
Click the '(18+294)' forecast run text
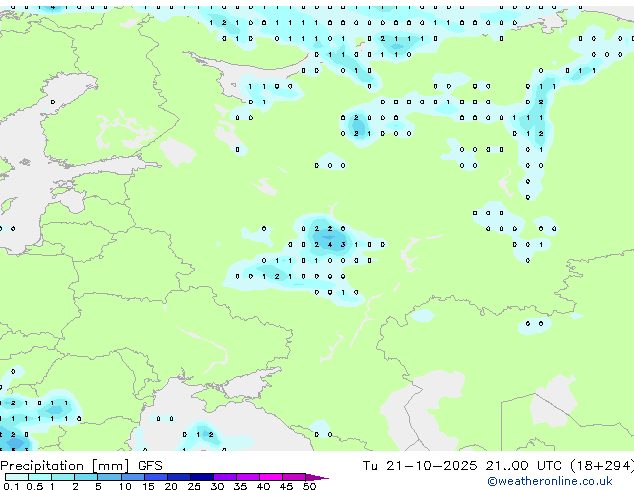[x=602, y=466]
